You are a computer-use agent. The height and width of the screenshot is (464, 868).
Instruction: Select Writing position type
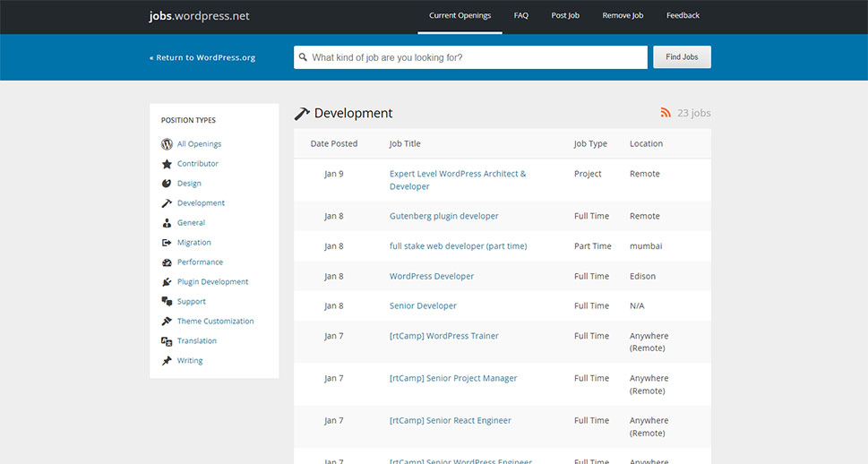190,360
